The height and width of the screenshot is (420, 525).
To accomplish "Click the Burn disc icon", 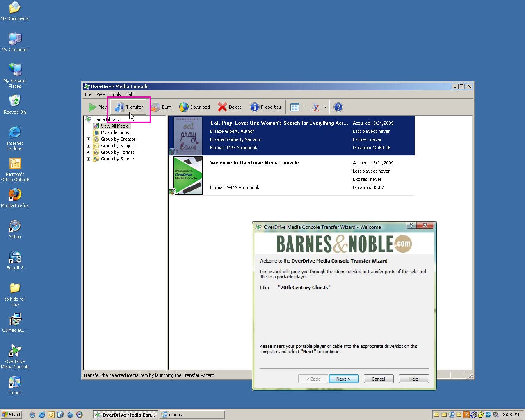I will click(x=156, y=107).
